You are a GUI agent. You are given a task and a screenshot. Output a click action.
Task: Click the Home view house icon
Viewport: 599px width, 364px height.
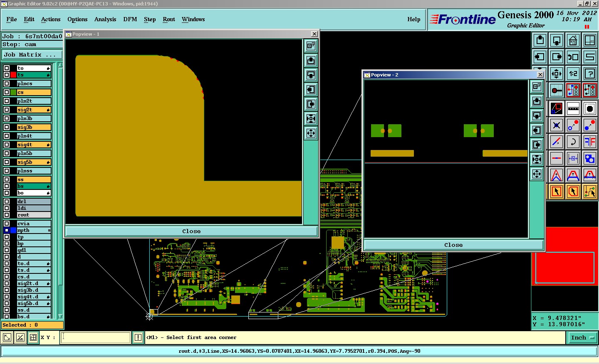pos(573,40)
